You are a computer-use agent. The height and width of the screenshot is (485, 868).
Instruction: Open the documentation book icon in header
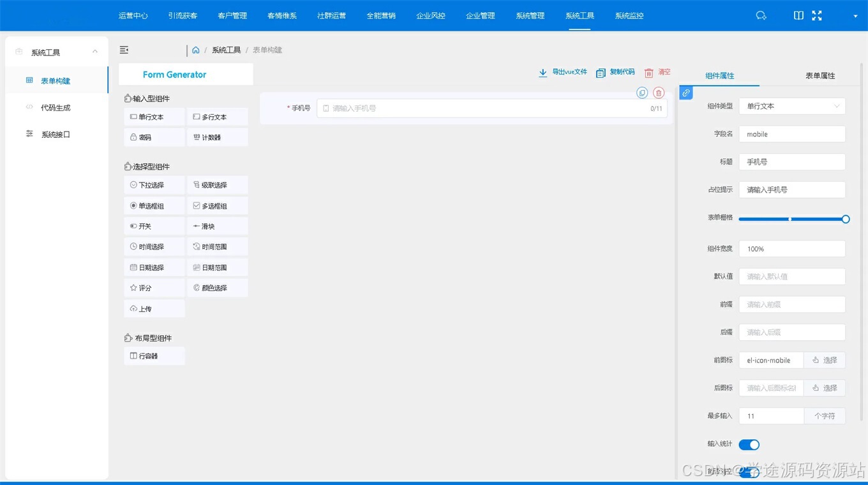coord(798,15)
